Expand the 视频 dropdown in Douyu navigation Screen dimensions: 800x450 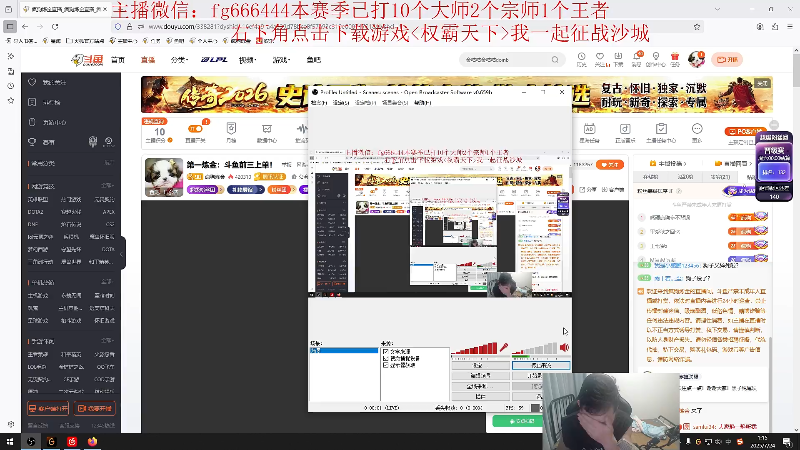pyautogui.click(x=247, y=60)
